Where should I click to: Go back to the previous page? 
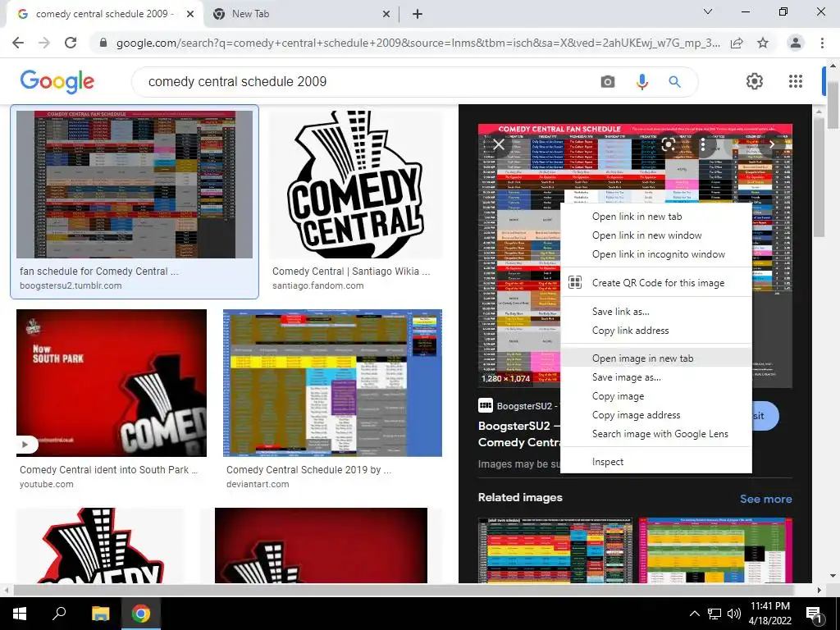[x=18, y=43]
